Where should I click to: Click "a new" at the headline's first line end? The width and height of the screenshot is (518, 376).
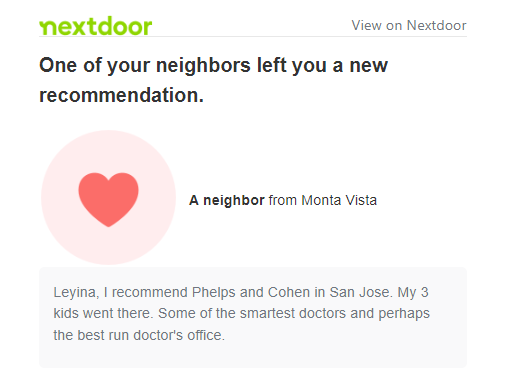(360, 65)
